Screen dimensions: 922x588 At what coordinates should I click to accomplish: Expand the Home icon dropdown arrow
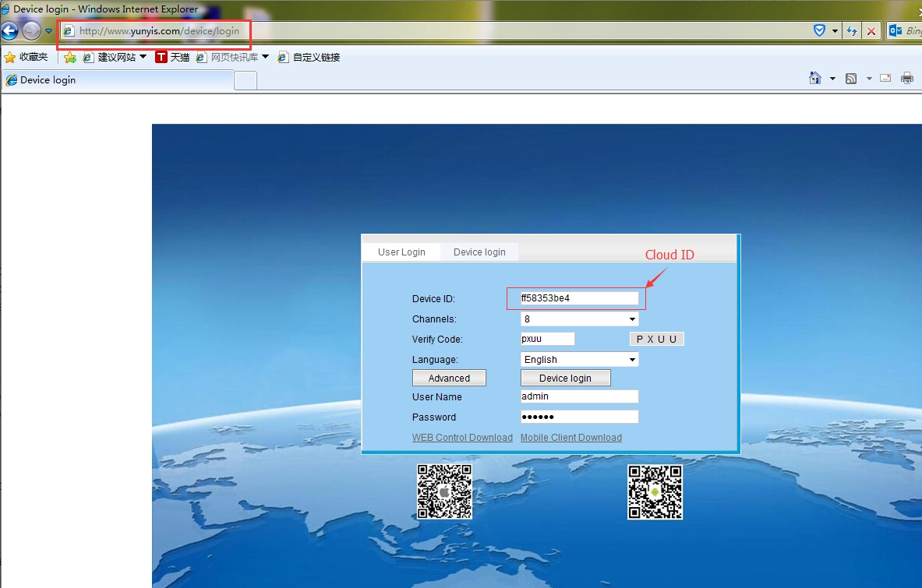click(832, 79)
